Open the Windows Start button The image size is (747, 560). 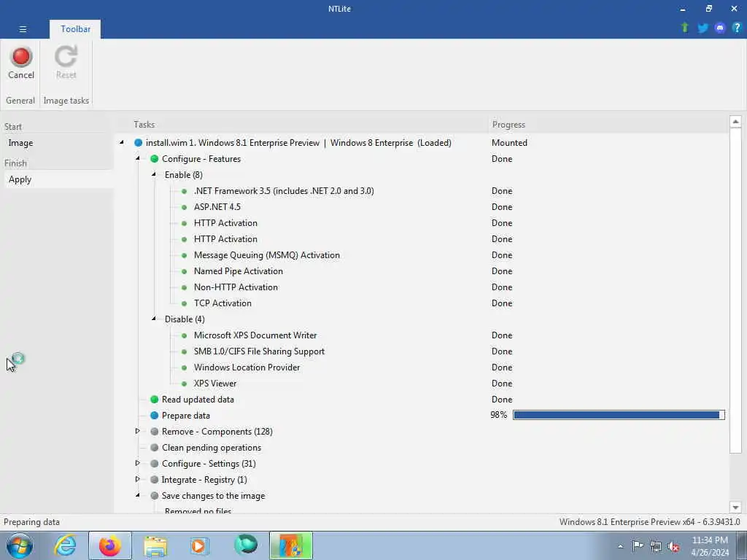20,545
